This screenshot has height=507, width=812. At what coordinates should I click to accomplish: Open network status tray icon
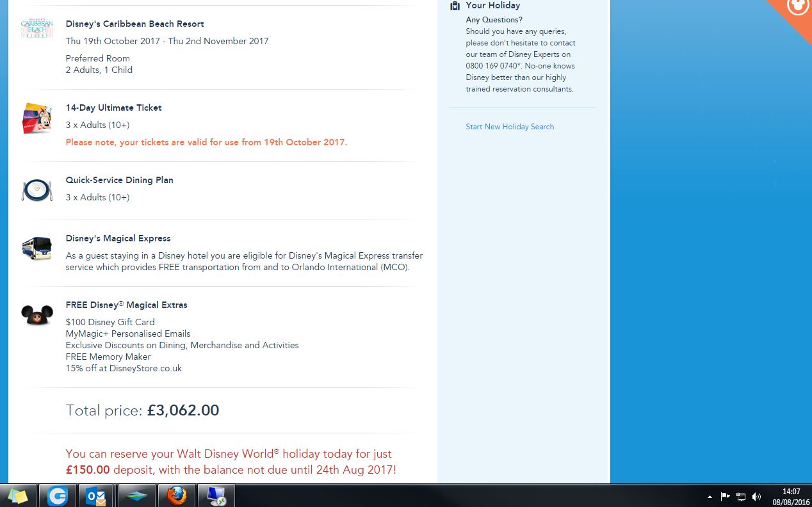(741, 497)
